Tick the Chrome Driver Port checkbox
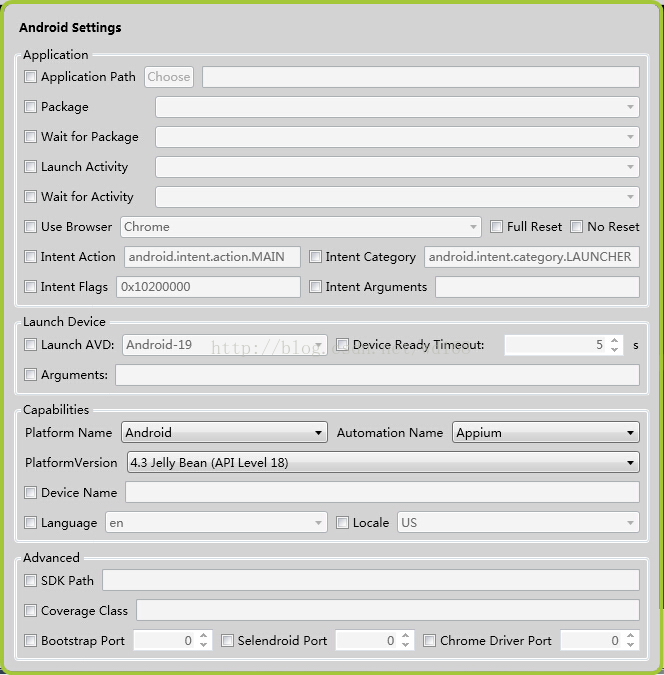This screenshot has height=675, width=664. point(429,641)
